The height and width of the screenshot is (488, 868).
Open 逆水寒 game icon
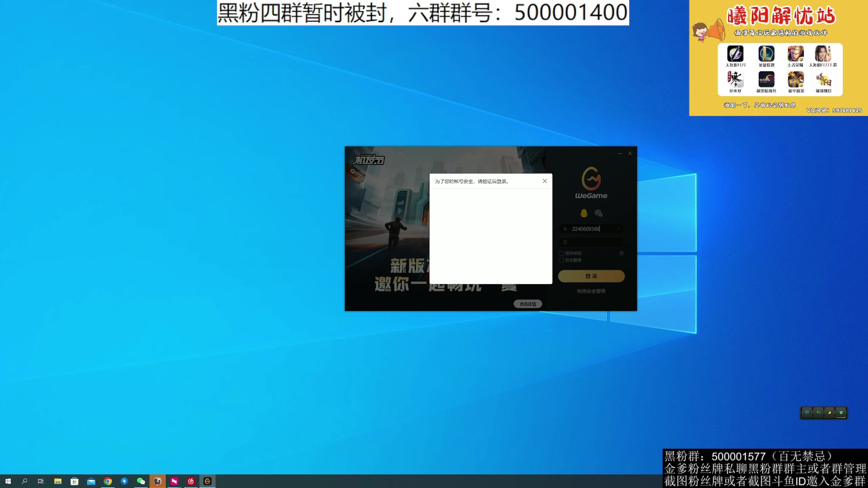(x=736, y=80)
